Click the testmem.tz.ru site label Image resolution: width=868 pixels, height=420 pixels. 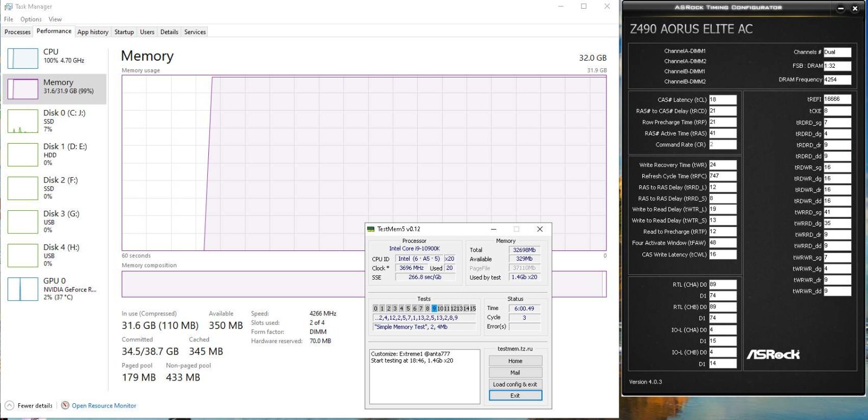pos(515,348)
